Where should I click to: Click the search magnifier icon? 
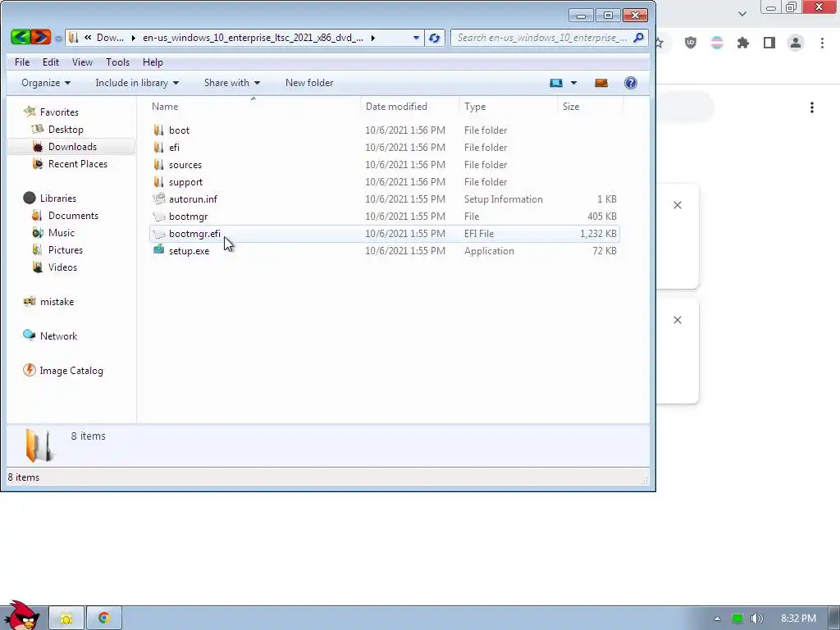point(638,38)
